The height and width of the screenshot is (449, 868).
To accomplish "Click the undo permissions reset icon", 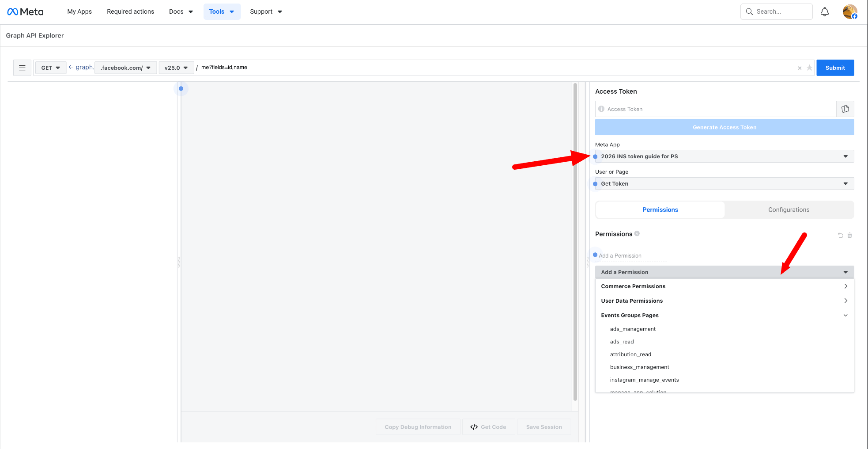I will click(840, 235).
